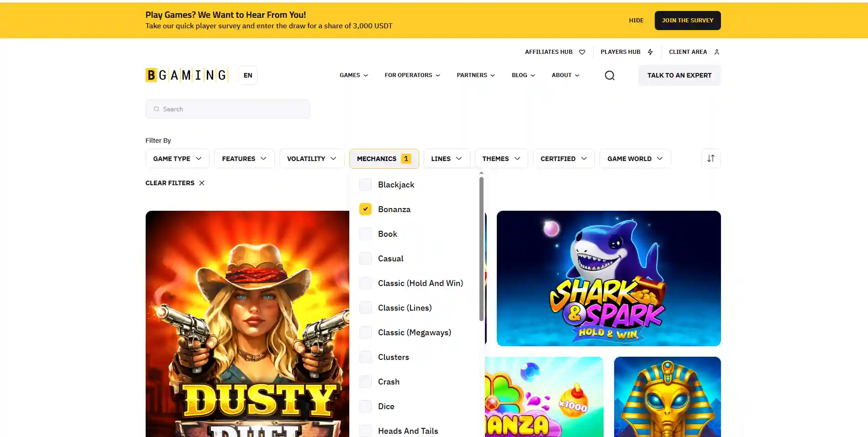Click the sort order arrows icon
This screenshot has height=437, width=868.
point(711,158)
